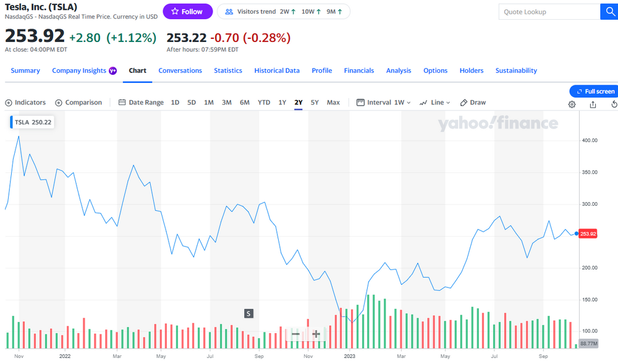The image size is (618, 364).
Task: Open the Draw pencil tool
Action: [473, 103]
